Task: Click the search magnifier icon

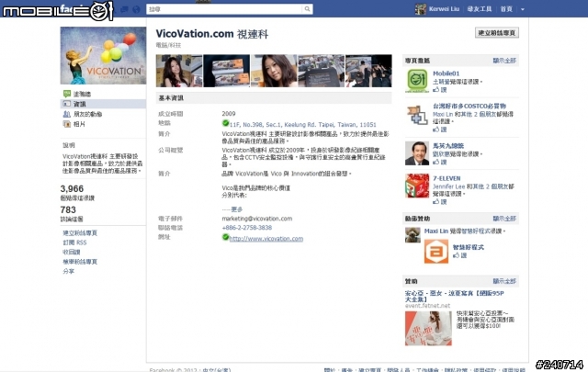Action: [307, 9]
